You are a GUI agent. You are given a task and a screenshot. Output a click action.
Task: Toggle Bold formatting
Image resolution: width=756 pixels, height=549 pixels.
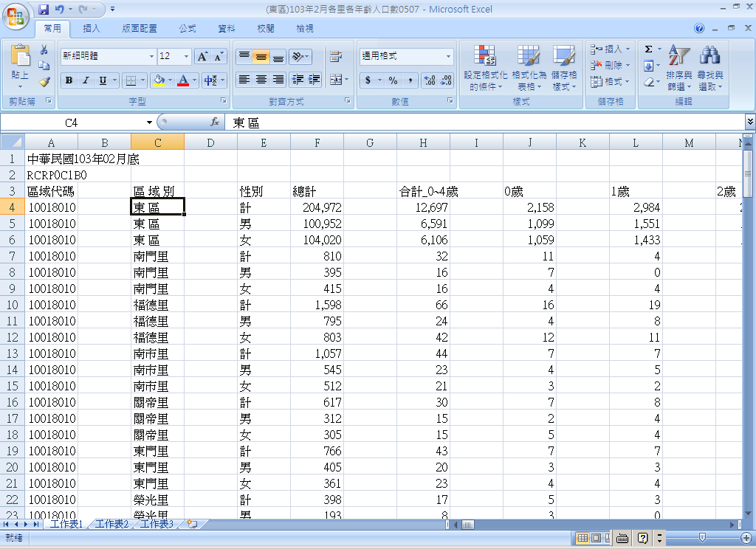(x=69, y=80)
